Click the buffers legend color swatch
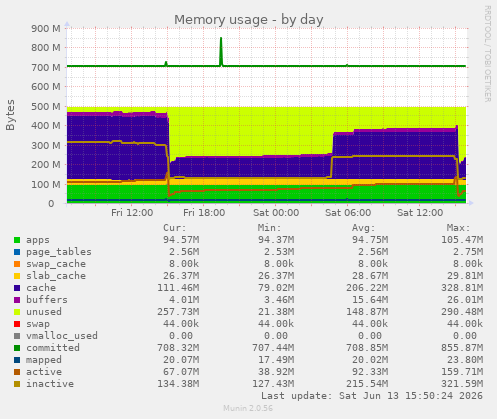The height and width of the screenshot is (419, 497). pyautogui.click(x=17, y=300)
